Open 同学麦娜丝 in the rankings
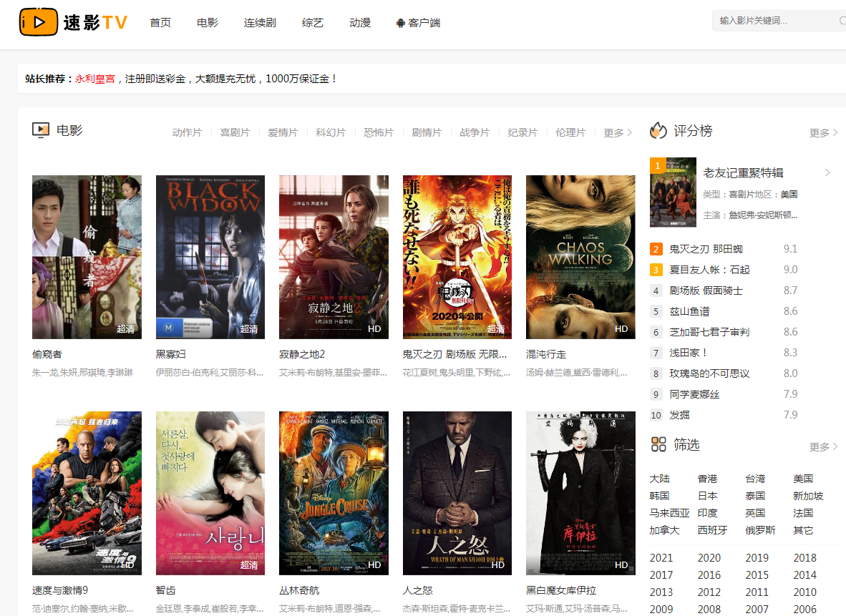This screenshot has width=846, height=616. coord(694,394)
